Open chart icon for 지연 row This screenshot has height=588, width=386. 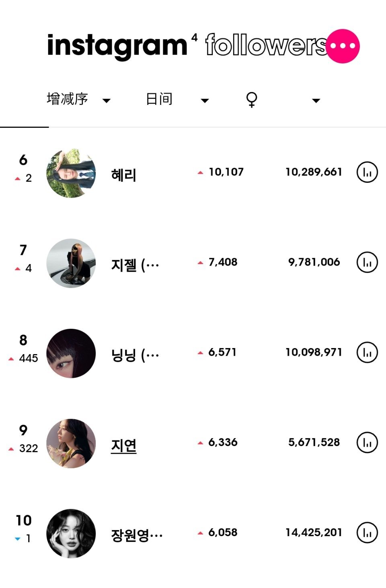click(367, 443)
